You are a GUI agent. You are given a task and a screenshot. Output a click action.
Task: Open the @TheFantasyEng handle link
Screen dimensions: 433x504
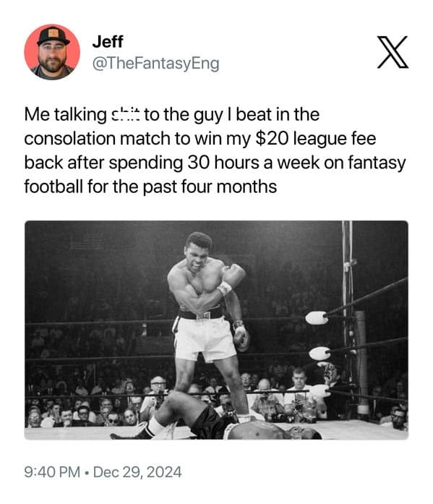[156, 64]
